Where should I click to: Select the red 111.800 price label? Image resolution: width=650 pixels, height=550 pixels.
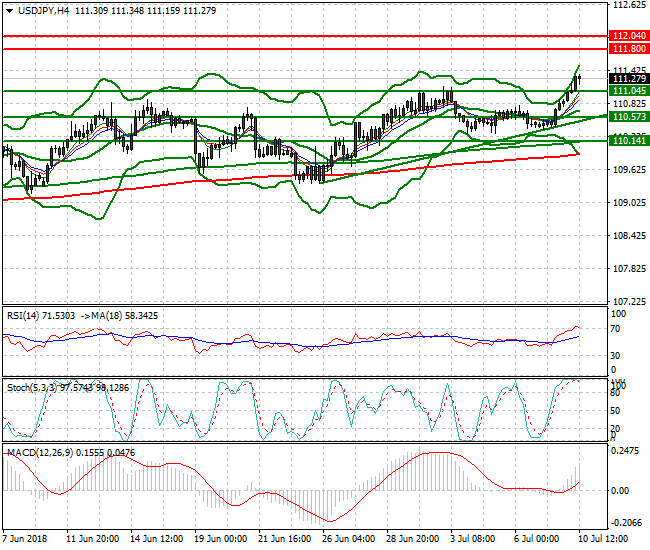[628, 48]
